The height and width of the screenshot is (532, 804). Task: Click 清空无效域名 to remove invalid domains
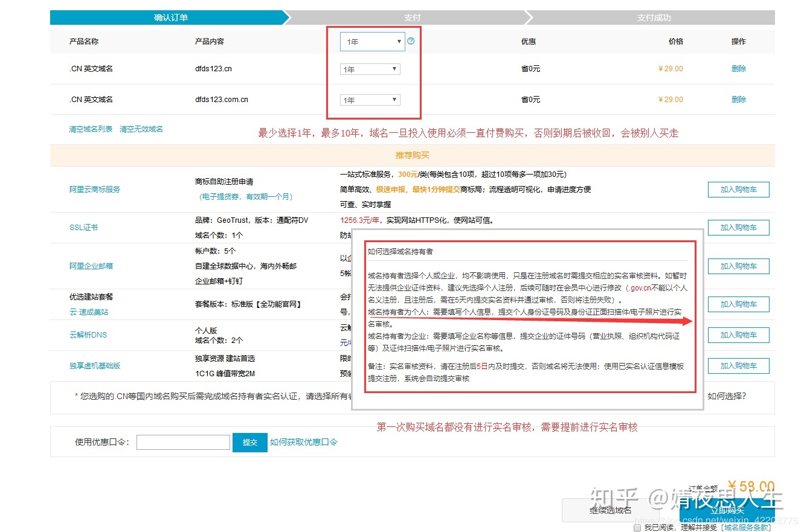click(141, 129)
